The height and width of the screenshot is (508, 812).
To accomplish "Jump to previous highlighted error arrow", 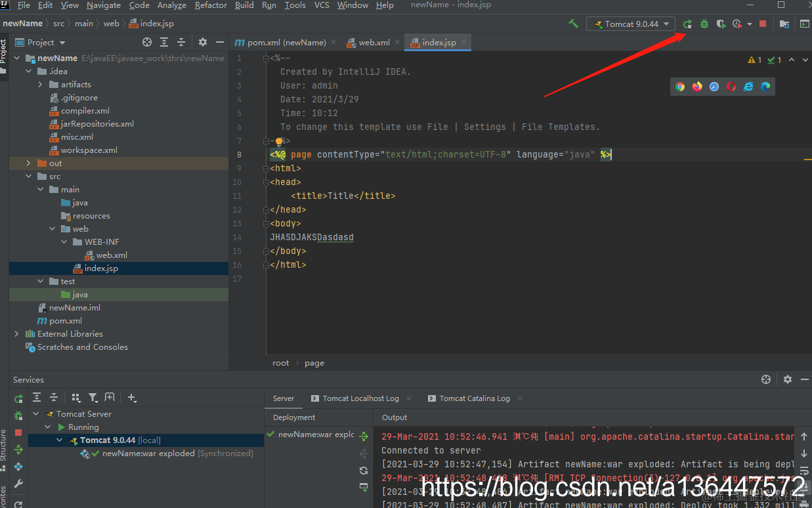I will click(x=792, y=60).
